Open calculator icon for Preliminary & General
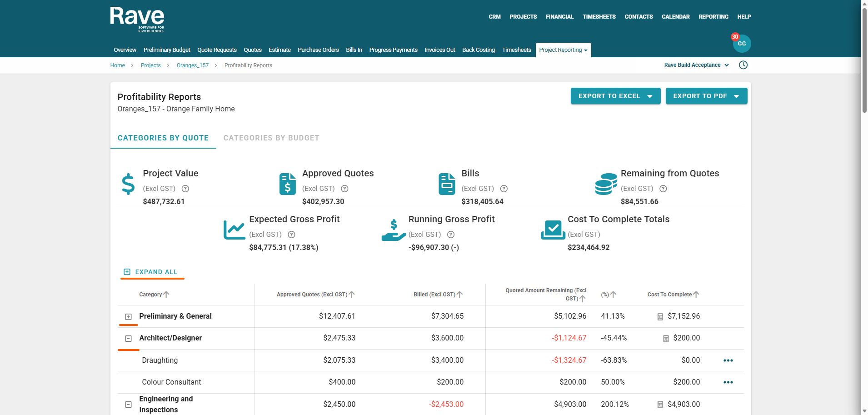This screenshot has width=868, height=415. 660,317
